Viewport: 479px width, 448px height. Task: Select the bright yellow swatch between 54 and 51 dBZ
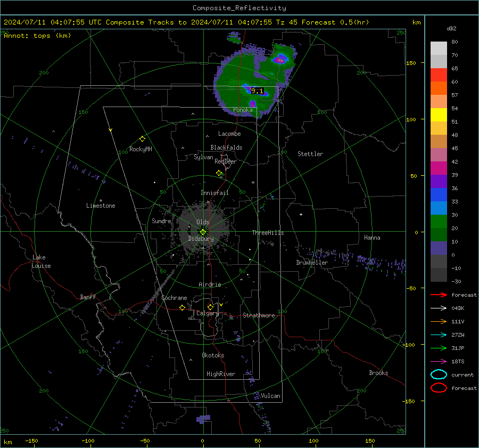click(439, 115)
